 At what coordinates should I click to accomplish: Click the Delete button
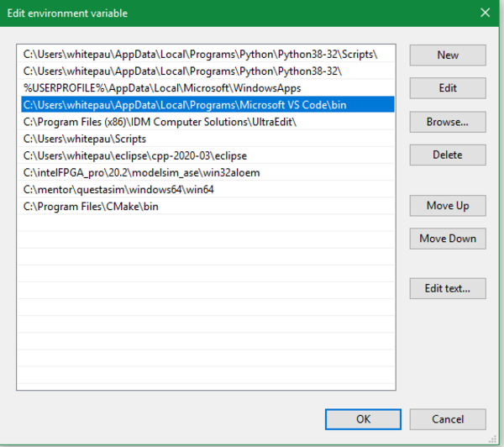pyautogui.click(x=448, y=155)
